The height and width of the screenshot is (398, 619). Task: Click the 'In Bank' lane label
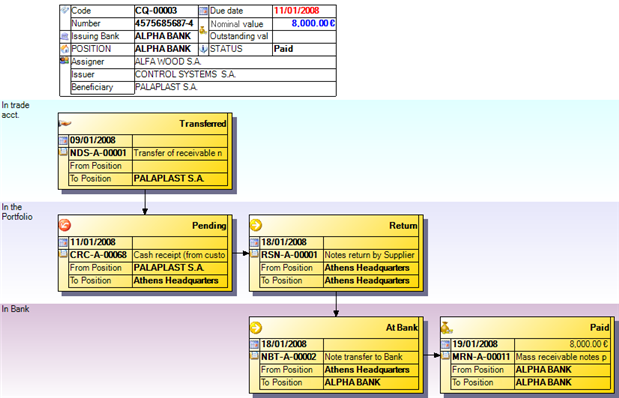pyautogui.click(x=15, y=309)
